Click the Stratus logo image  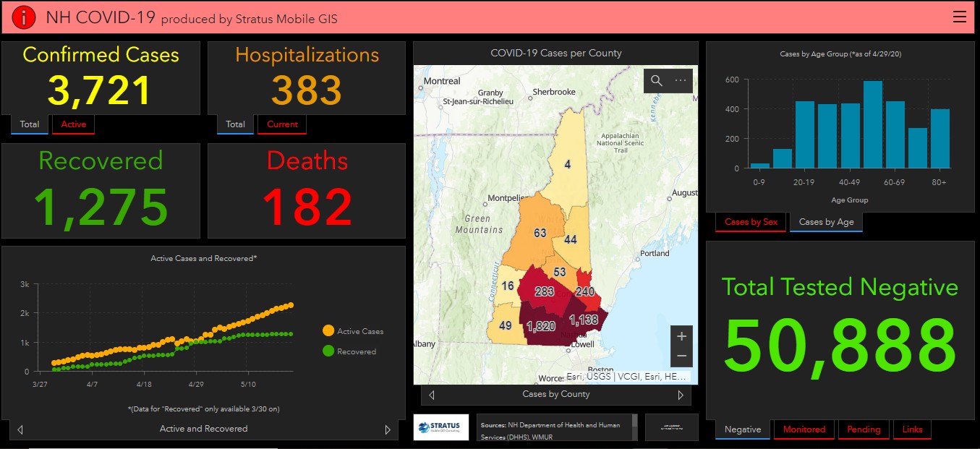tap(441, 427)
